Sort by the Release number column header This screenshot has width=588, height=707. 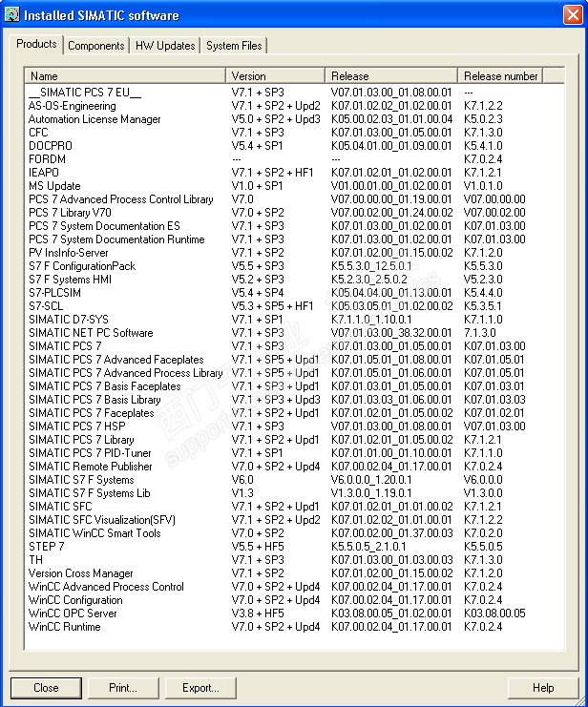click(x=500, y=75)
